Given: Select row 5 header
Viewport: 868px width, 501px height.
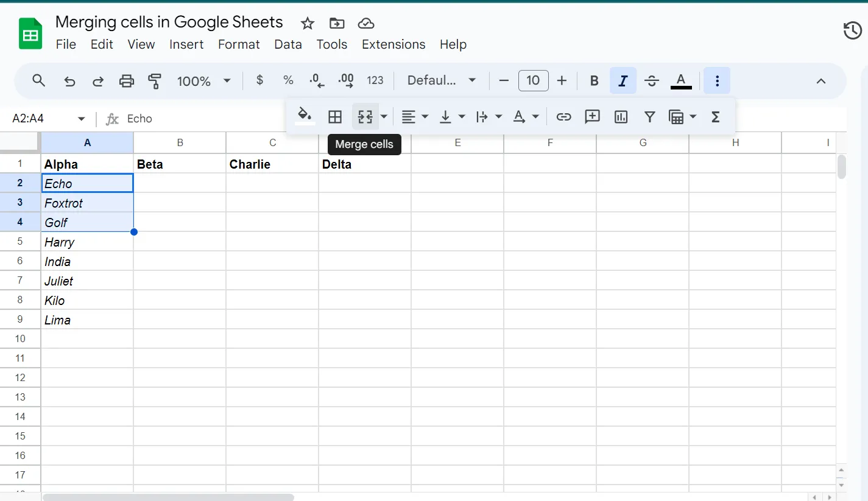Looking at the screenshot, I should [20, 242].
